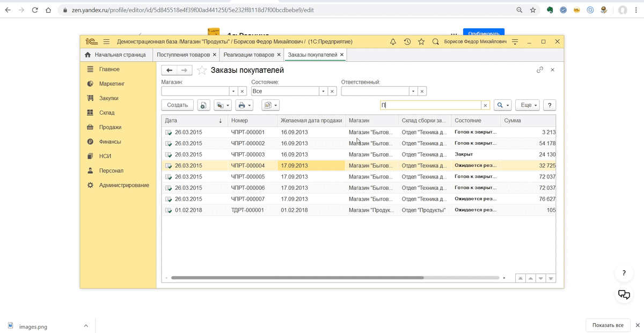Image resolution: width=644 pixels, height=333 pixels.
Task: Jump to the last row with the bottom arrow
Action: click(x=551, y=278)
